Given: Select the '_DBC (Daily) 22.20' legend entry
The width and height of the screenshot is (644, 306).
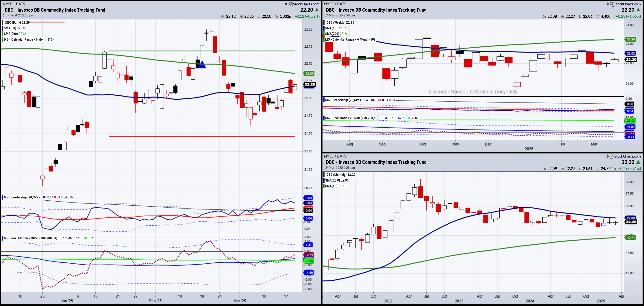Looking at the screenshot, I should (x=17, y=23).
